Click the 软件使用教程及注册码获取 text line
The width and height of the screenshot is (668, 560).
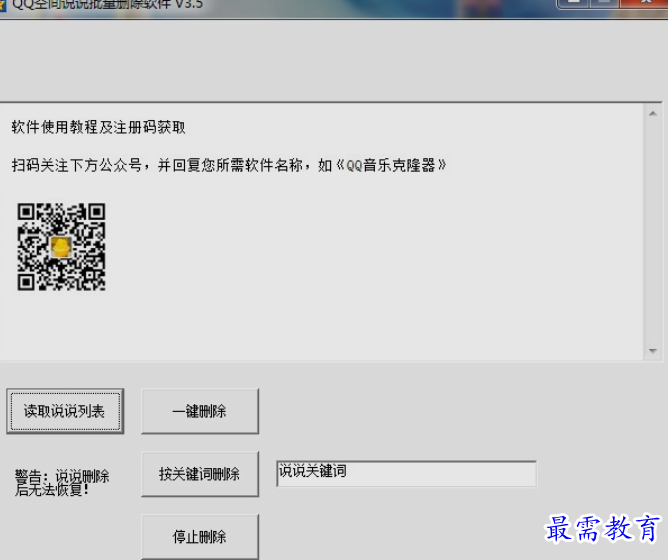pos(98,127)
